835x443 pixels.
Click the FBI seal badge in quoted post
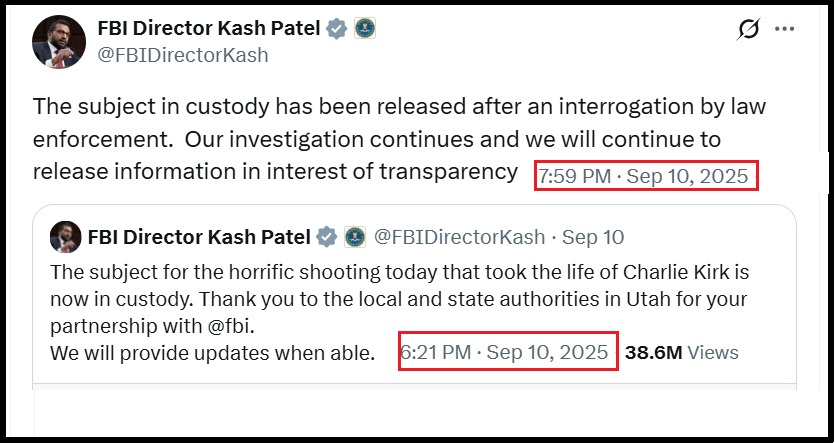pyautogui.click(x=355, y=237)
